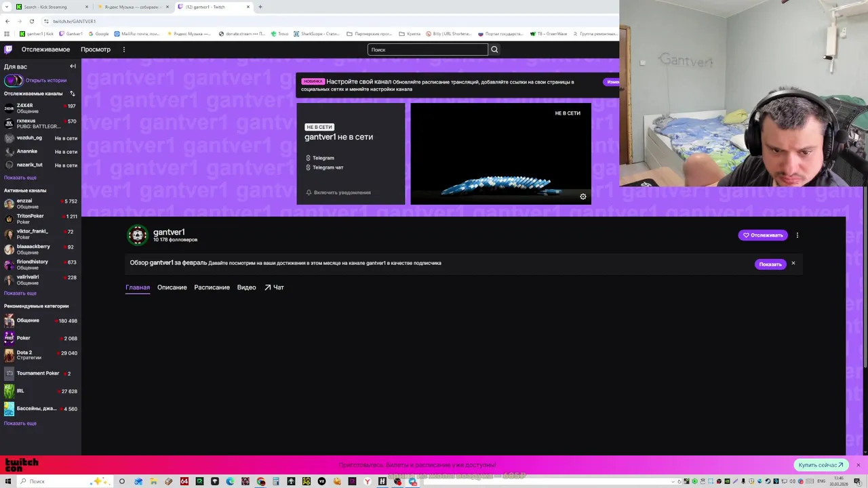868x488 pixels.
Task: Expand recommended categories 'Показать еще' link
Action: tap(20, 424)
